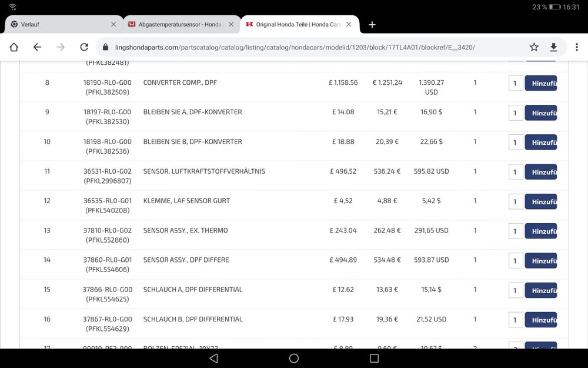The image size is (588, 368).
Task: Close the Abgastemperatursensor tab
Action: [232, 25]
